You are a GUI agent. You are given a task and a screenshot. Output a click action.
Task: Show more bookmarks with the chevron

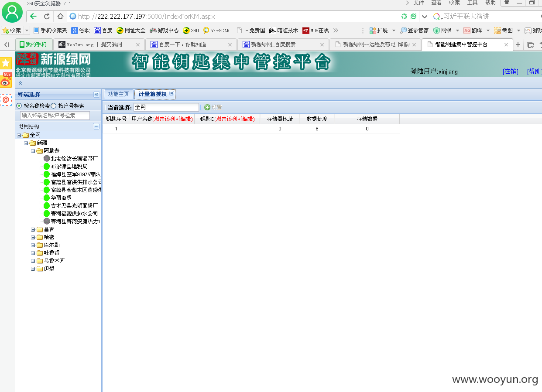coord(336,31)
